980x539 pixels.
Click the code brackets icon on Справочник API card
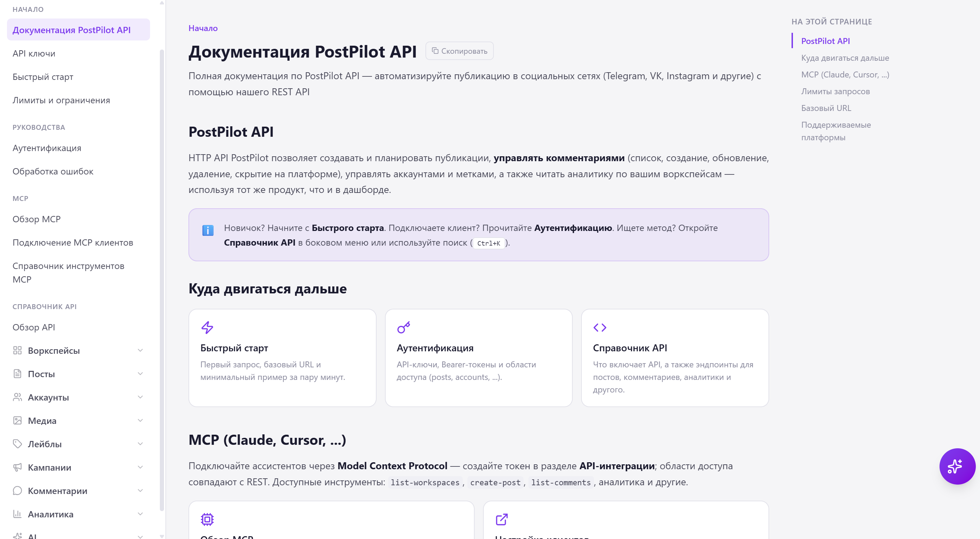coord(600,328)
